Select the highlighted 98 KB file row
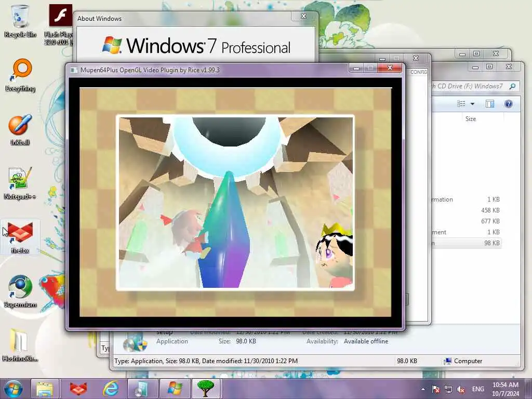Image resolution: width=532 pixels, height=399 pixels. click(467, 243)
